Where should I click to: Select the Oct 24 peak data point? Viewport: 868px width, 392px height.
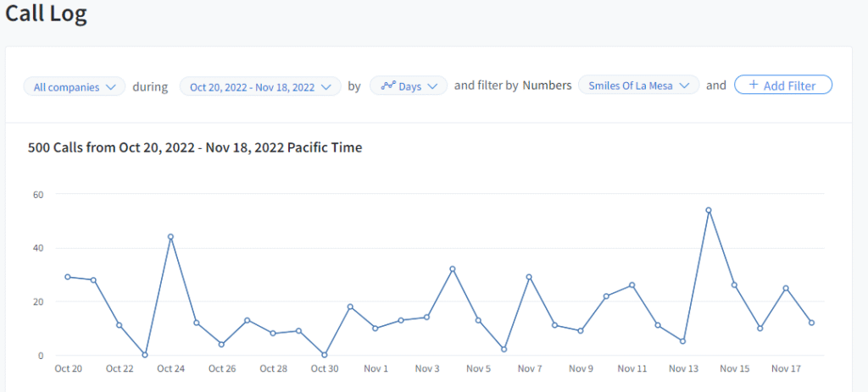[170, 237]
